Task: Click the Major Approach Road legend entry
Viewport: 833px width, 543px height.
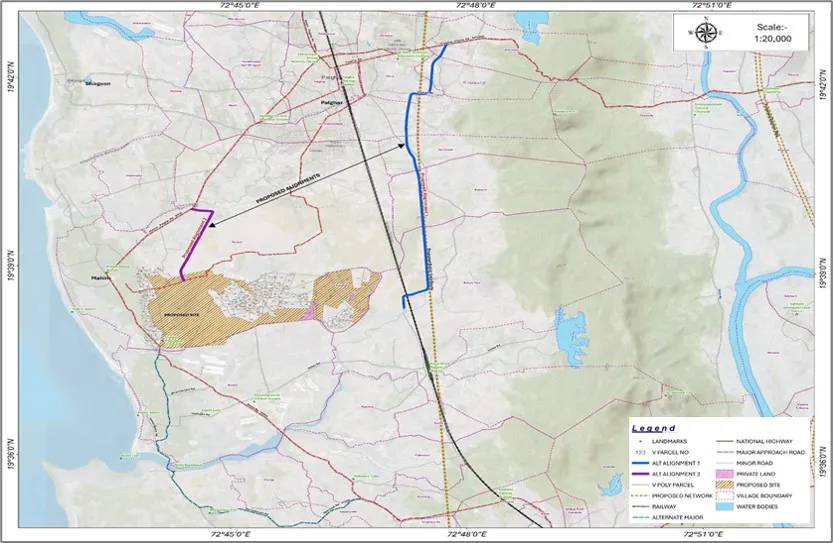Action: [x=768, y=451]
